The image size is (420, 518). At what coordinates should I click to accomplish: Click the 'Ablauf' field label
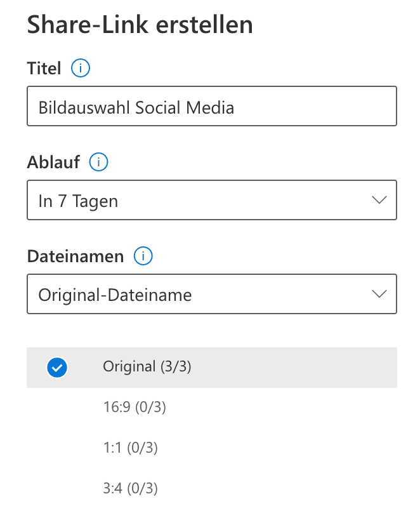coord(53,163)
